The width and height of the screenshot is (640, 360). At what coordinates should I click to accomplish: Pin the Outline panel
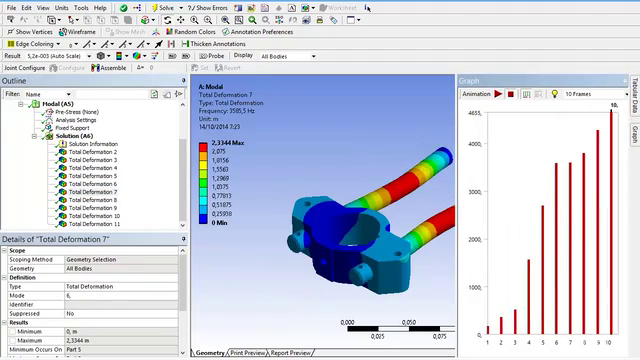point(183,81)
